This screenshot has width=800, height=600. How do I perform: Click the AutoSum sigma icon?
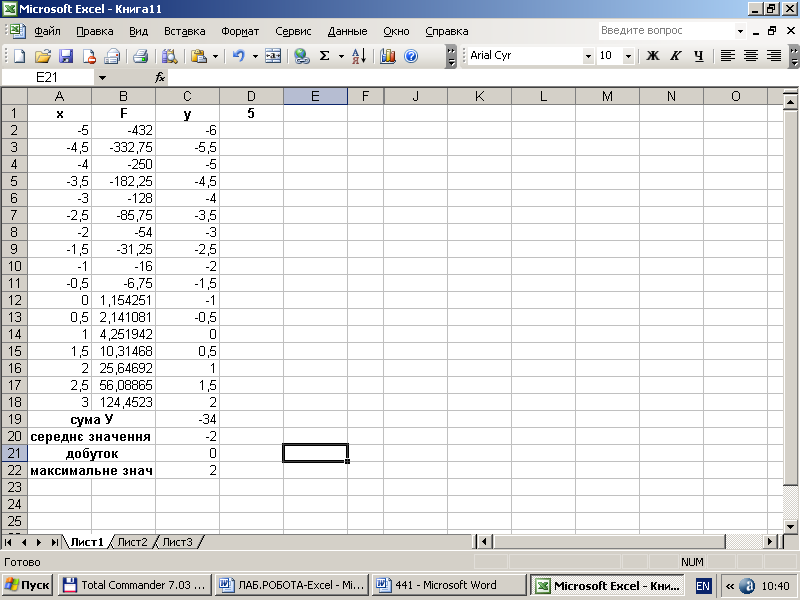pos(324,56)
